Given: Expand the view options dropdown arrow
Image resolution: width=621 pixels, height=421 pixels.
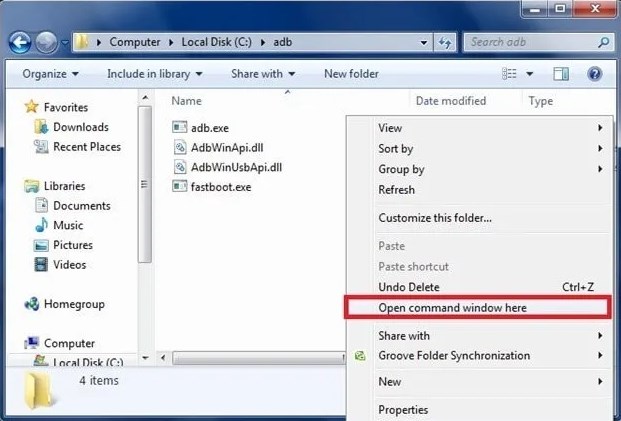Looking at the screenshot, I should [530, 74].
